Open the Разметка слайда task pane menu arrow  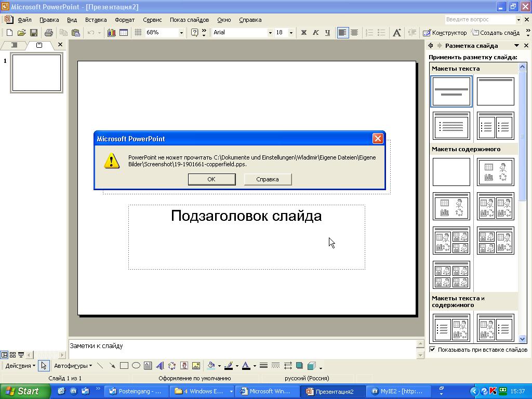(516, 46)
